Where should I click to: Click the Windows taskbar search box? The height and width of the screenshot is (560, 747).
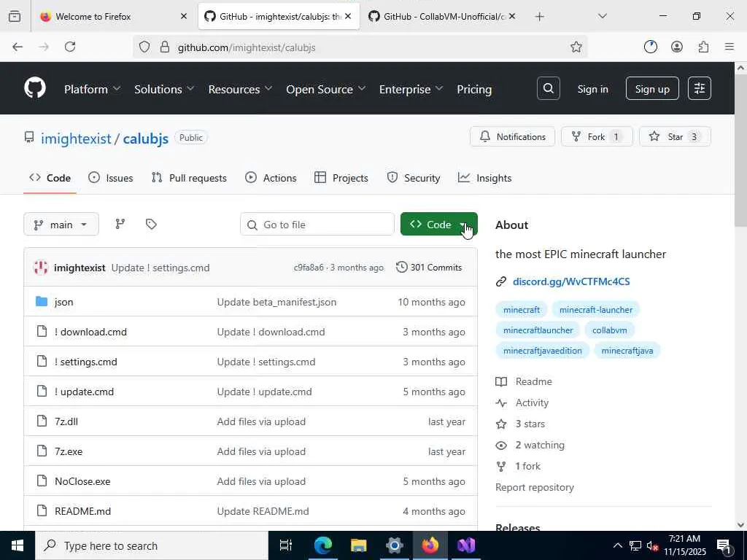(x=152, y=545)
